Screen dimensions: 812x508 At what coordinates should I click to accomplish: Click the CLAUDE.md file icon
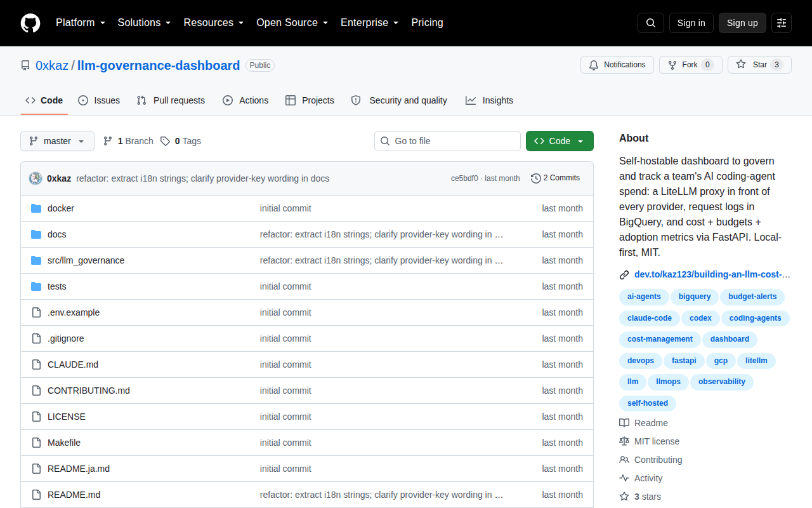36,364
